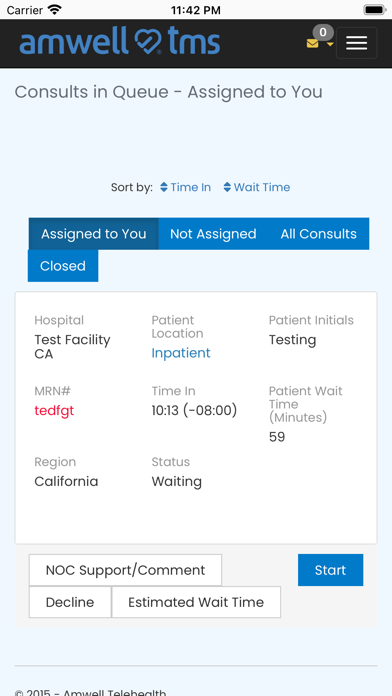
Task: Click the sort arrows beside Wait Time
Action: coord(227,187)
